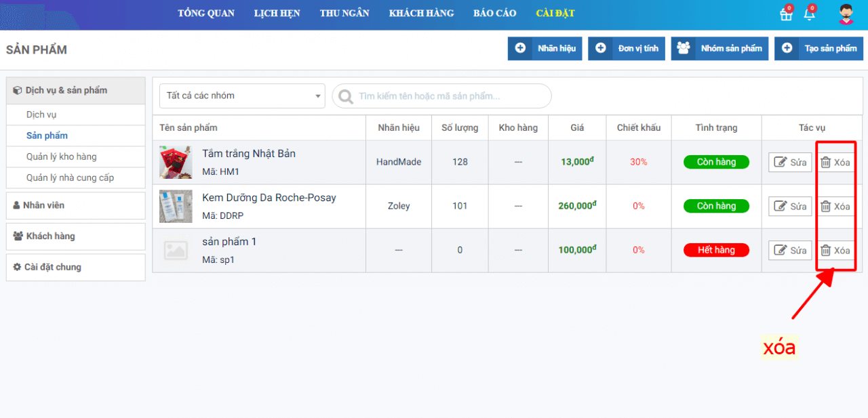868x418 pixels.
Task: Click trash icon for sản phẩm 1
Action: pyautogui.click(x=825, y=251)
